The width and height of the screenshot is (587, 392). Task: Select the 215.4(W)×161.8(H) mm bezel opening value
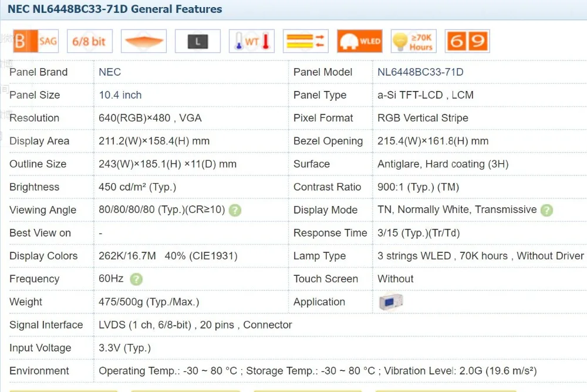click(433, 141)
